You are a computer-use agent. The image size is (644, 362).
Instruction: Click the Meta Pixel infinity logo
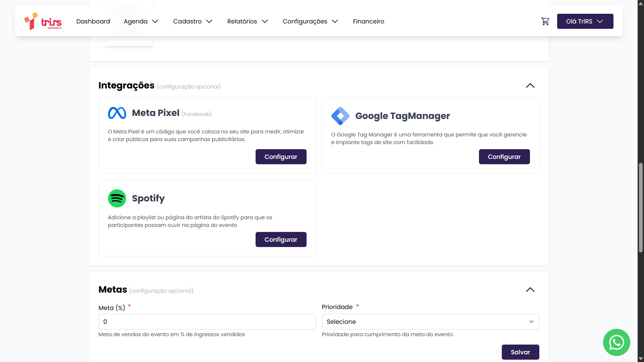117,113
